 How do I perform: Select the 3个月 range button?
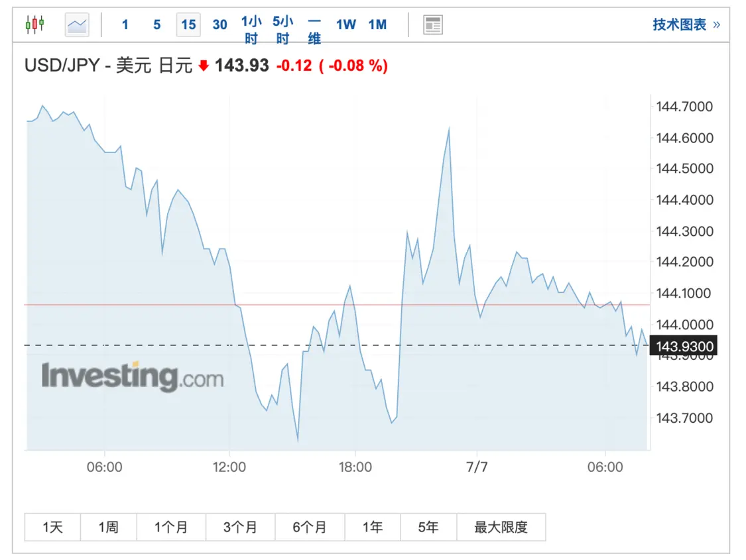coord(240,527)
